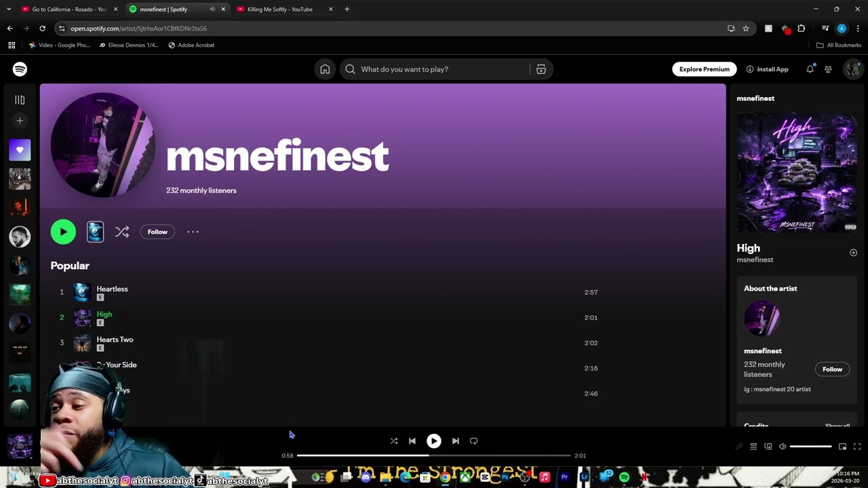Image resolution: width=868 pixels, height=488 pixels.
Task: Select Hearts Two in Popular list
Action: pos(325,343)
